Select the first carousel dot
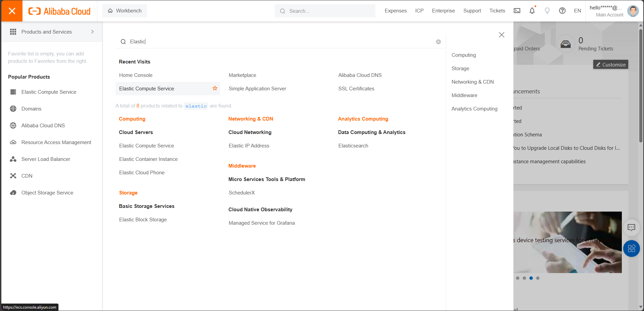Image resolution: width=644 pixels, height=311 pixels. pyautogui.click(x=517, y=278)
